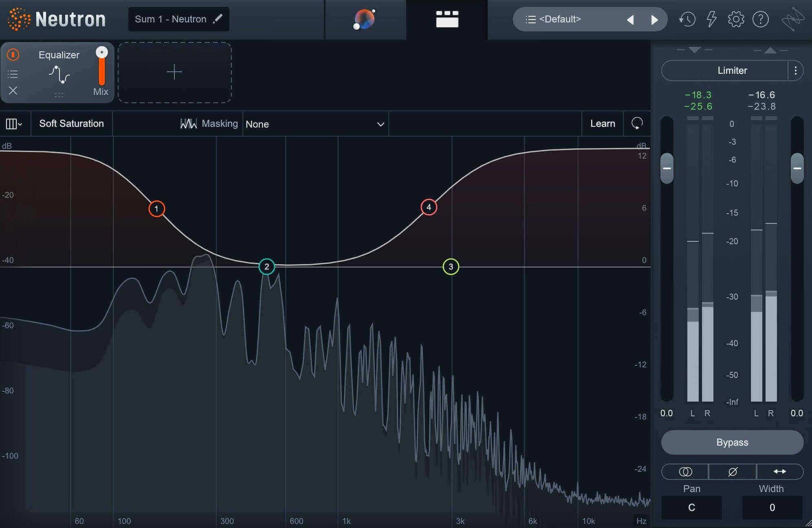Select EQ band node 1
812x528 pixels.
(156, 209)
